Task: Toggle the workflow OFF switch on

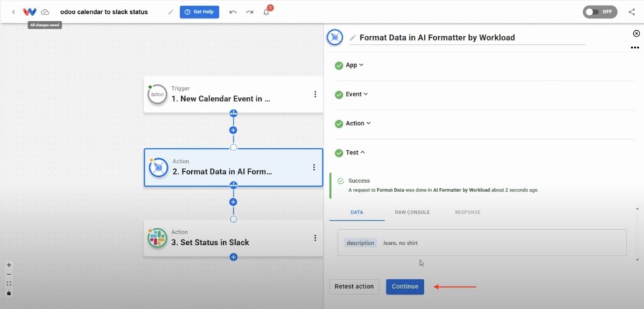Action: click(x=599, y=12)
